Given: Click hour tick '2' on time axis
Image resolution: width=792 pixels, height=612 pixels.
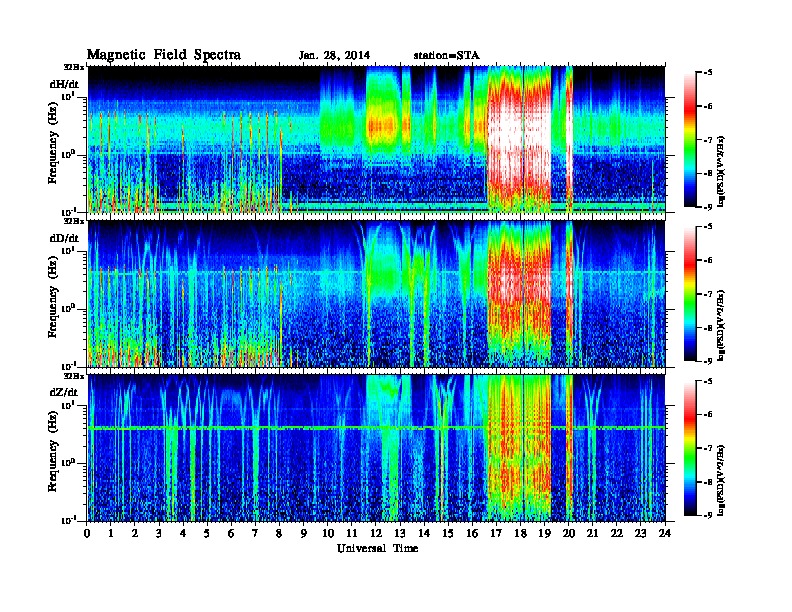Looking at the screenshot, I should pyautogui.click(x=135, y=534).
